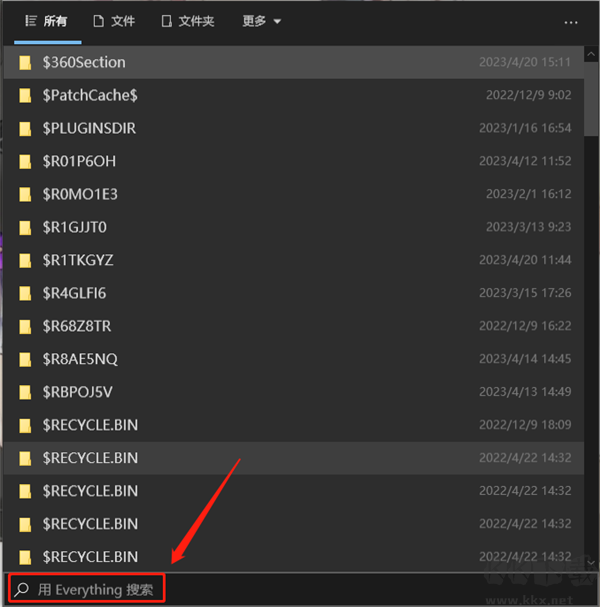
Task: Click the $PLUGINSDIR folder icon
Action: (x=25, y=128)
